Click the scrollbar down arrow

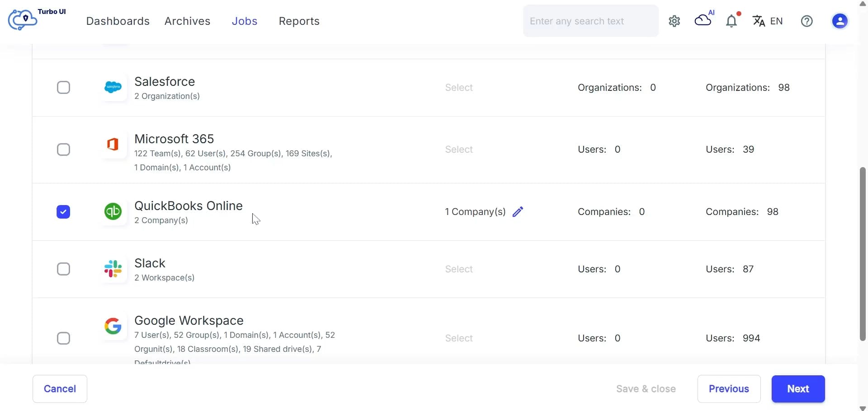pyautogui.click(x=863, y=408)
